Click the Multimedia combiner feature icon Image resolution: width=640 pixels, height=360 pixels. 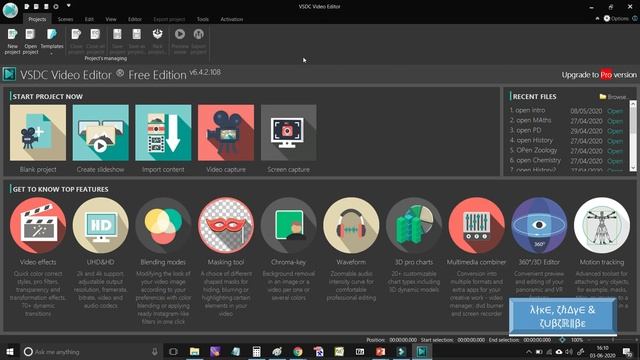476,225
